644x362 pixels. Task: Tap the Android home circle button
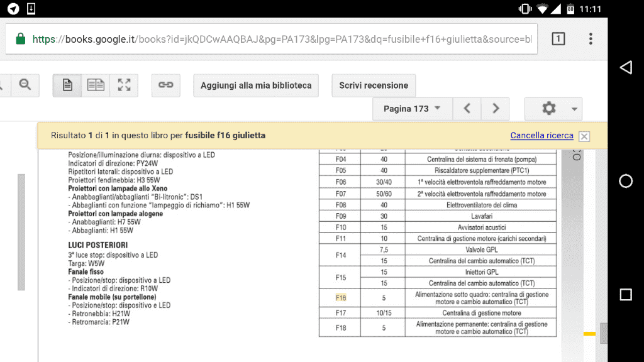pos(626,181)
